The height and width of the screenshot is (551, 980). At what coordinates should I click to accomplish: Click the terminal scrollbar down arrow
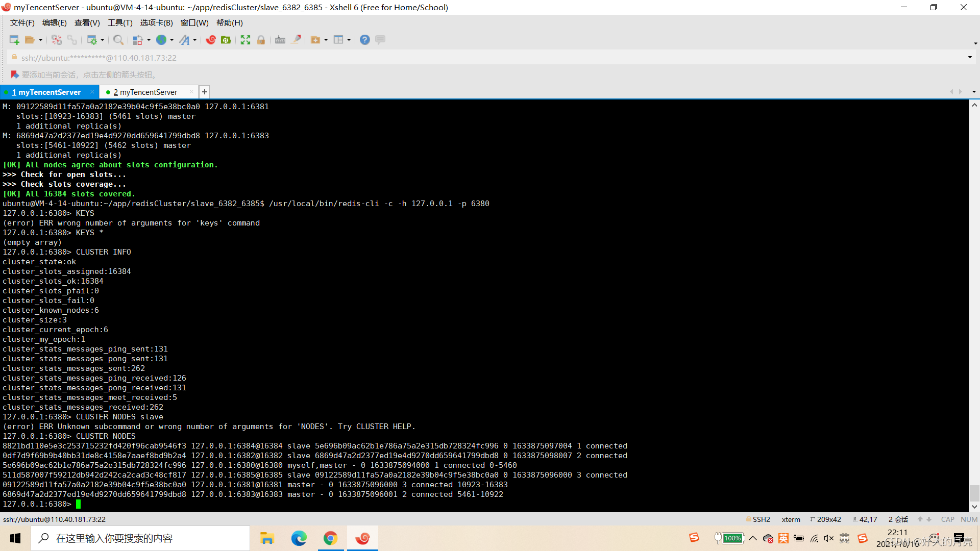[974, 507]
